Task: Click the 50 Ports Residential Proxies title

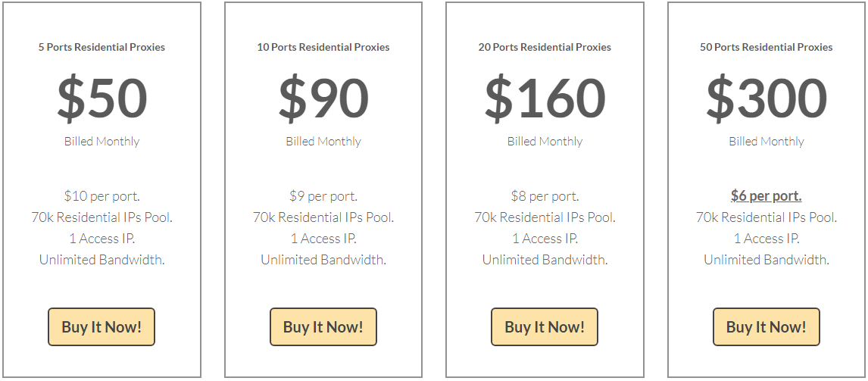Action: (766, 47)
